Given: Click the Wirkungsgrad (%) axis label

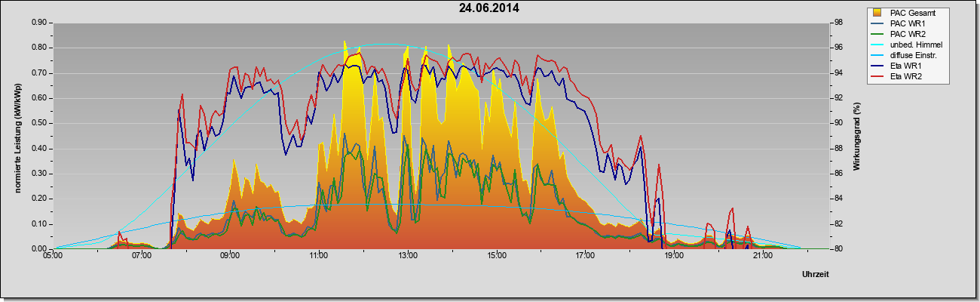Looking at the screenshot, I should (857, 136).
